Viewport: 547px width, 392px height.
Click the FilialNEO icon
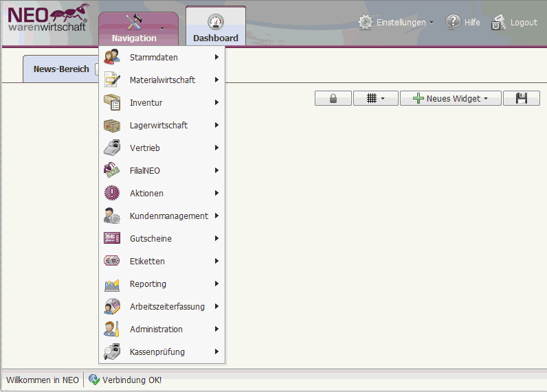coord(112,170)
